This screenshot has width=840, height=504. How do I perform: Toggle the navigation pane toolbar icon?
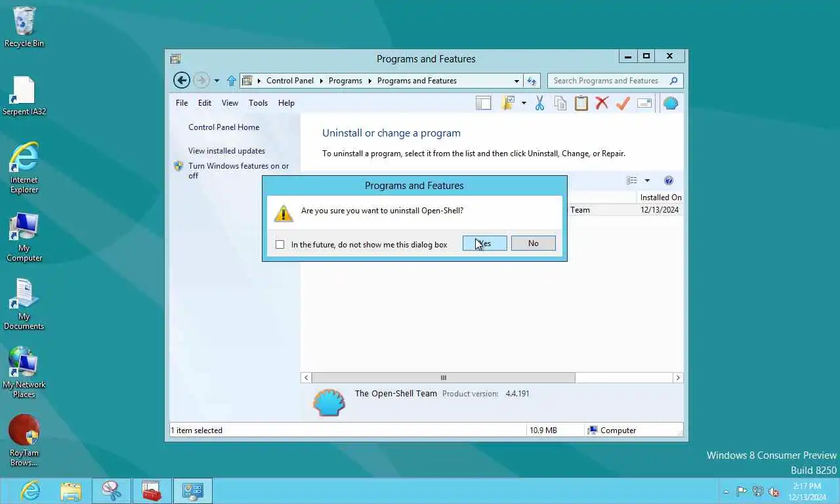pos(484,103)
